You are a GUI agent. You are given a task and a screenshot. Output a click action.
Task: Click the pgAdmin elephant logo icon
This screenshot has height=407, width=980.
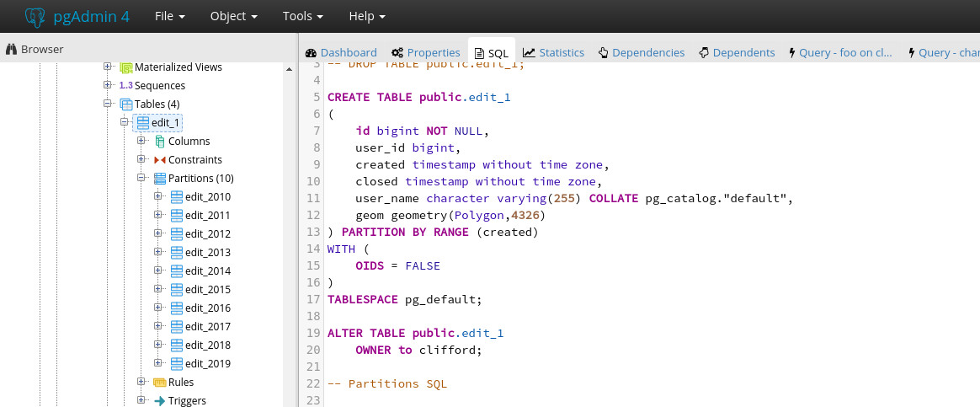(35, 17)
